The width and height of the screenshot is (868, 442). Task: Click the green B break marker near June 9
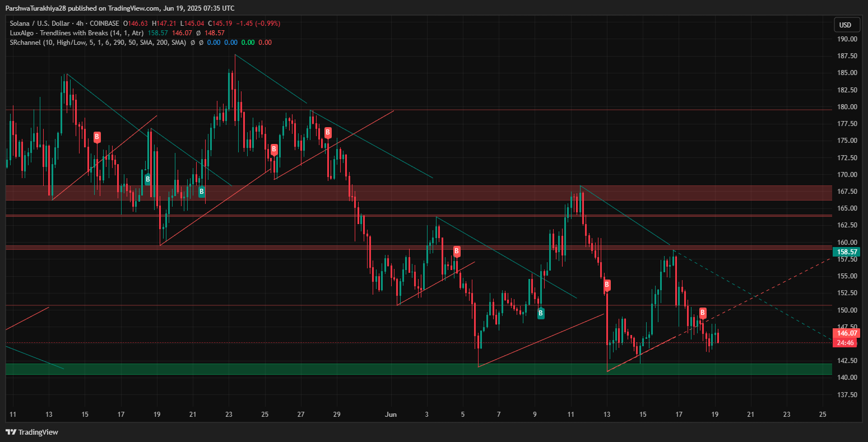click(x=541, y=313)
